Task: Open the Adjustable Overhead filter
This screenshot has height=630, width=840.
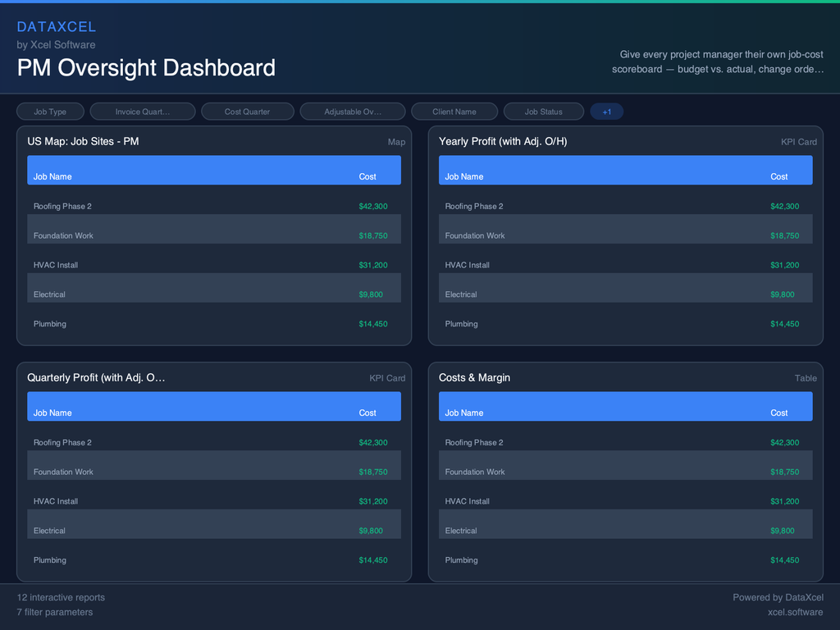Action: pyautogui.click(x=353, y=111)
